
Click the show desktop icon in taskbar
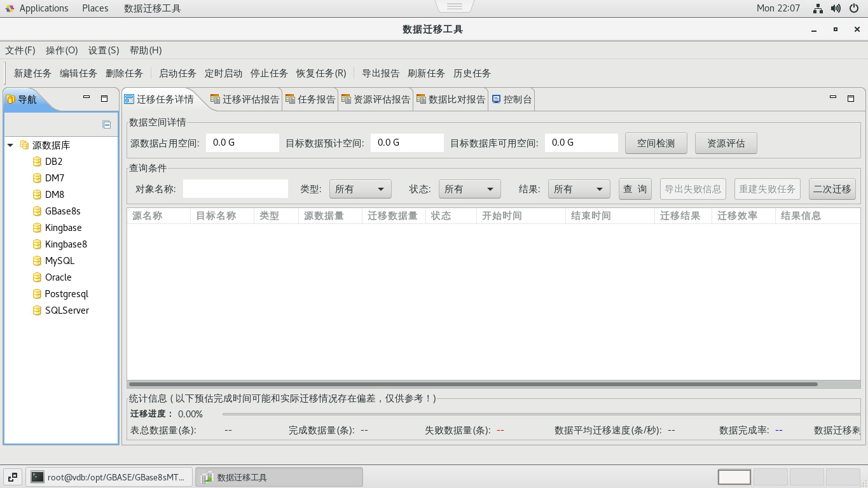click(13, 477)
